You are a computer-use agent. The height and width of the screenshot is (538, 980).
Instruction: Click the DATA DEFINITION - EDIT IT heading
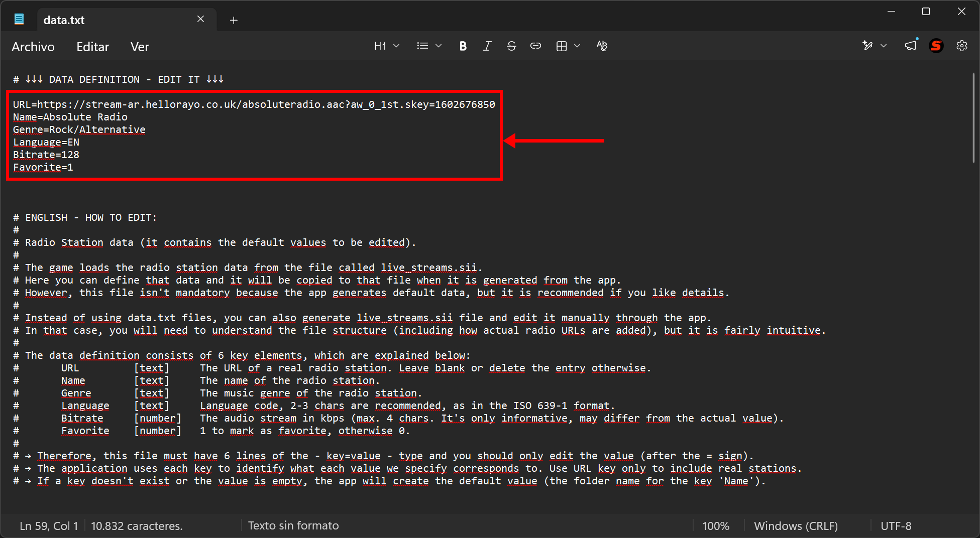(118, 79)
